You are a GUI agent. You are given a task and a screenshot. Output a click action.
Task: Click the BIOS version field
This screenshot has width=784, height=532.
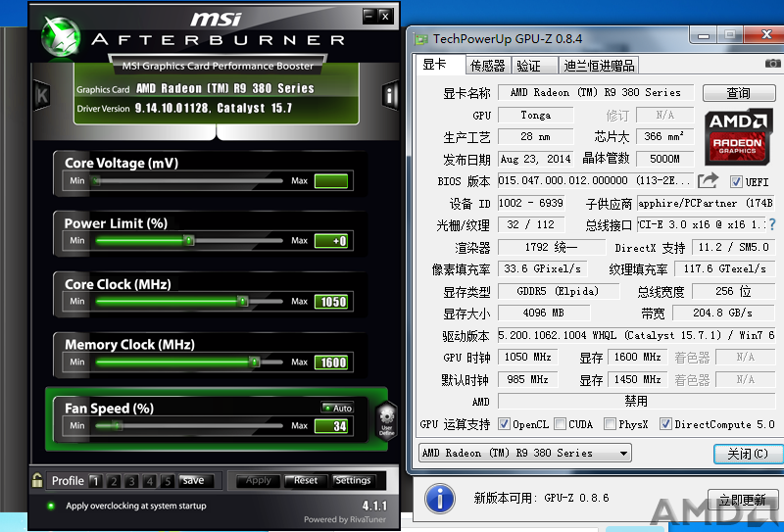point(595,180)
